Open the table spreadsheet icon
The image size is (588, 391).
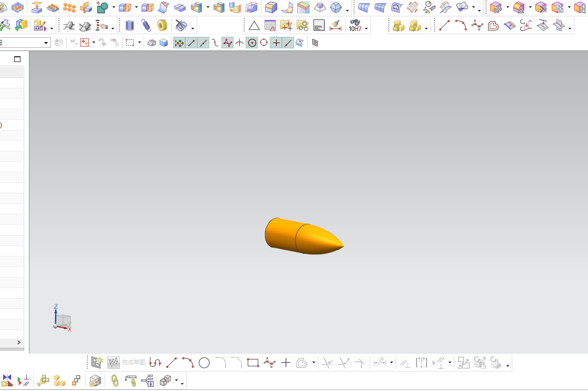(x=270, y=26)
